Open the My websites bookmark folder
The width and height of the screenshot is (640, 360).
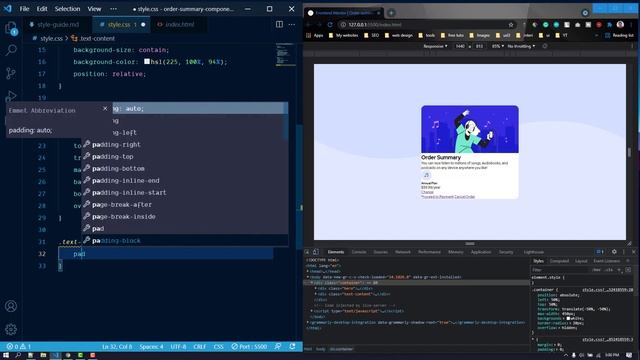pos(343,36)
